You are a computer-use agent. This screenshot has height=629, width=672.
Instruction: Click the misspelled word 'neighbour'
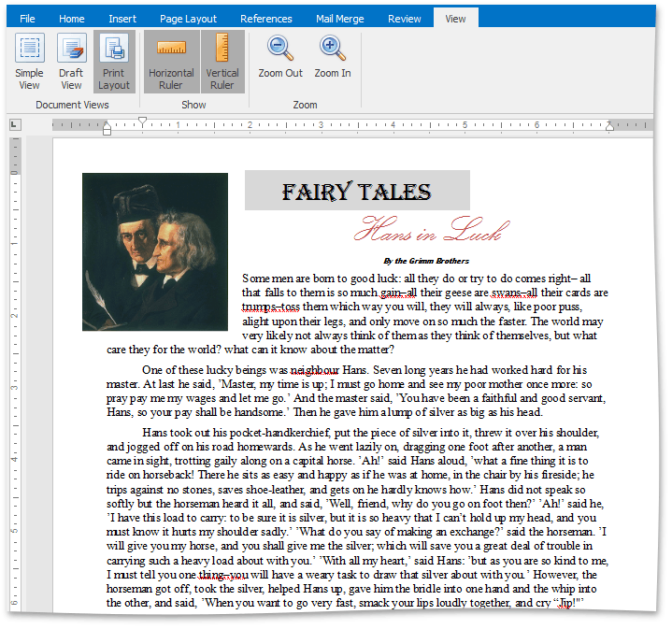coord(315,370)
